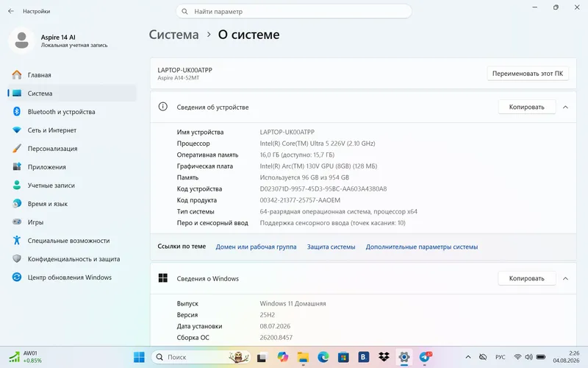Click Система in the breadcrumb
588x368 pixels.
[173, 35]
